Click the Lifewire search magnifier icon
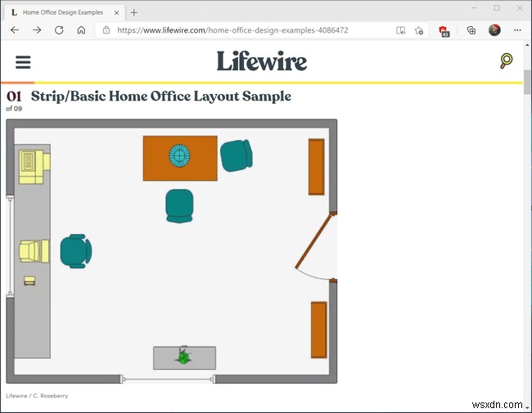Image resolution: width=532 pixels, height=413 pixels. coord(506,61)
